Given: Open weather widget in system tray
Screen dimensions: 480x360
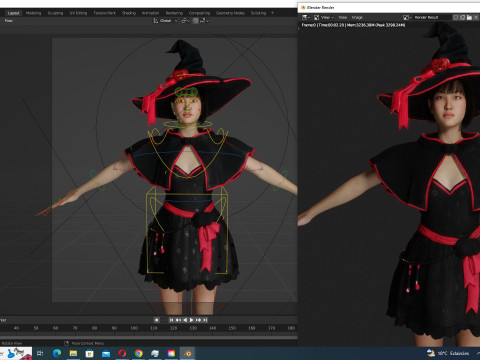Looking at the screenshot, I should pos(448,353).
